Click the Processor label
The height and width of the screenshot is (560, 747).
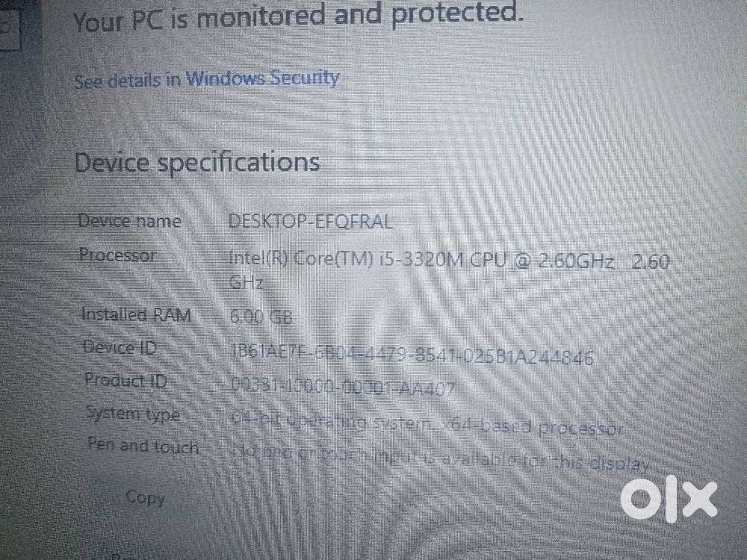[117, 255]
